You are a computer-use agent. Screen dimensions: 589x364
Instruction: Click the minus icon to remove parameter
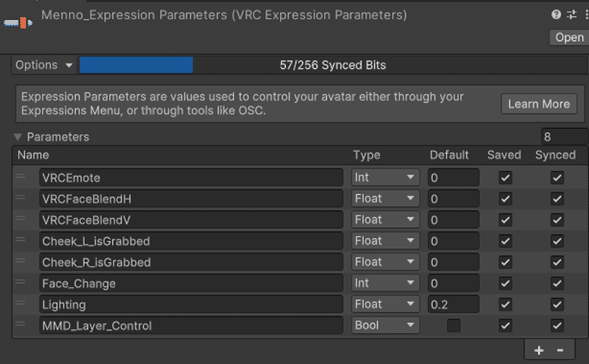(x=560, y=350)
